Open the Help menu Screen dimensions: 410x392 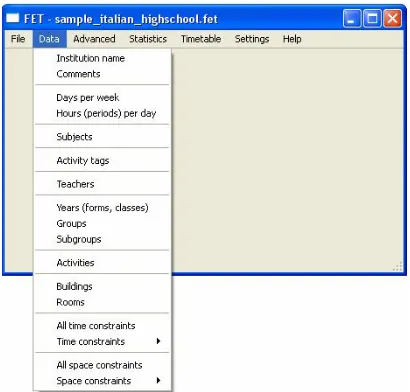coord(292,39)
